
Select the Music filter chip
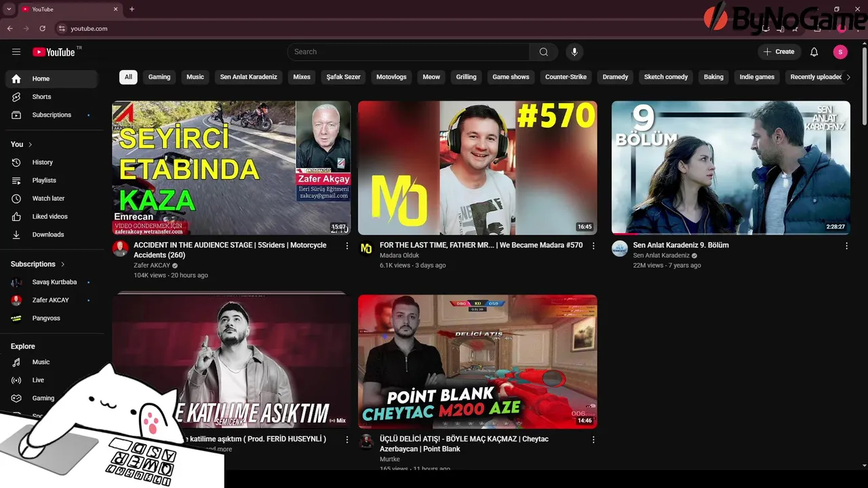(x=195, y=77)
